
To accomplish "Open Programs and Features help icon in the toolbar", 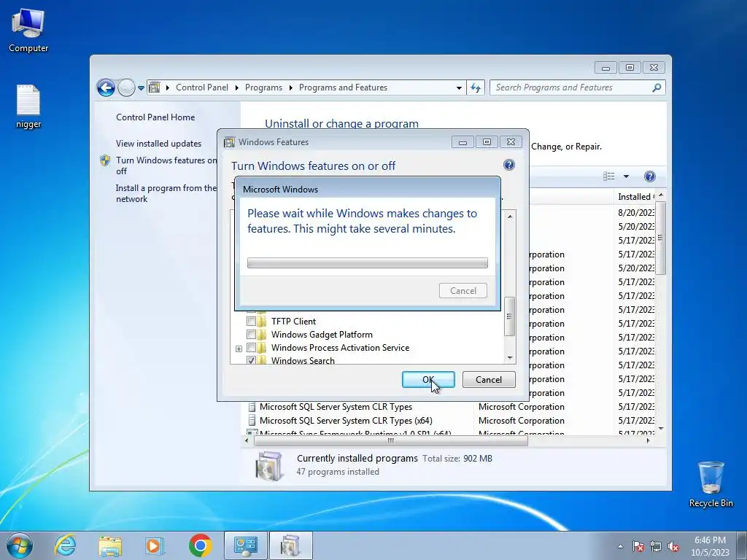I will tap(649, 176).
